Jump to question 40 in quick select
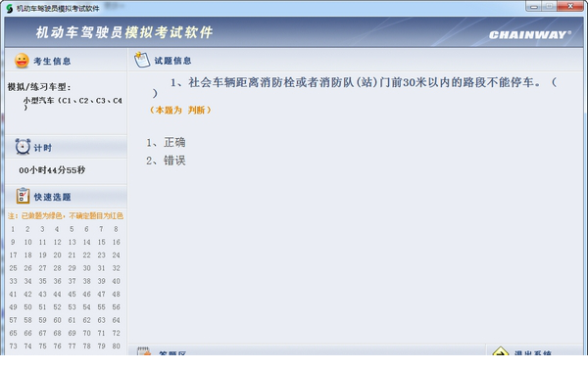The width and height of the screenshot is (588, 369). [117, 281]
